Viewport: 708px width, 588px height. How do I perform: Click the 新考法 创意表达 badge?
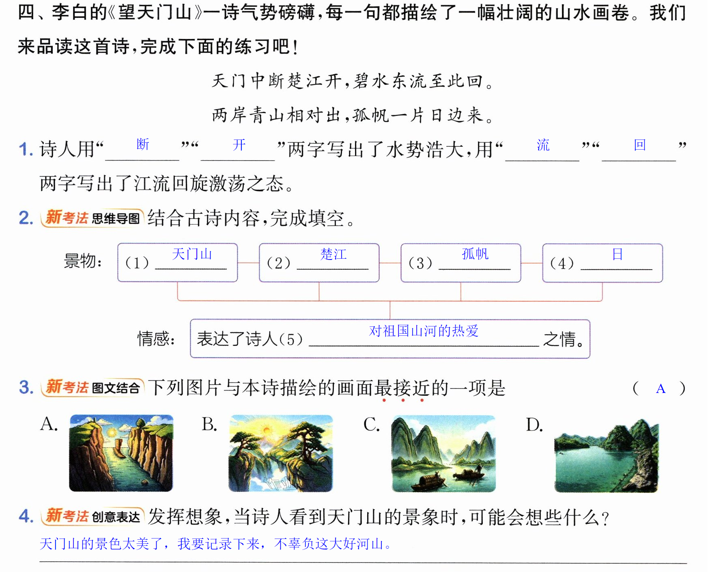(x=93, y=516)
